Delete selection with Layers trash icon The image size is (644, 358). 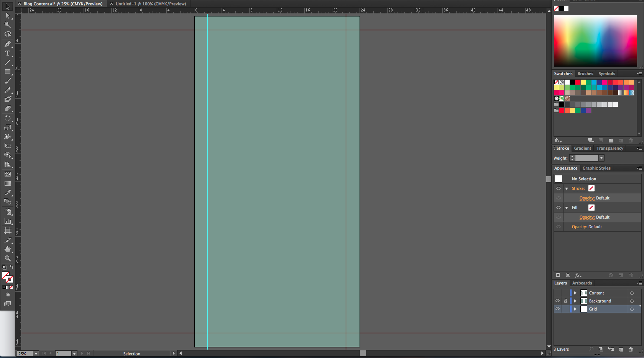(x=631, y=349)
